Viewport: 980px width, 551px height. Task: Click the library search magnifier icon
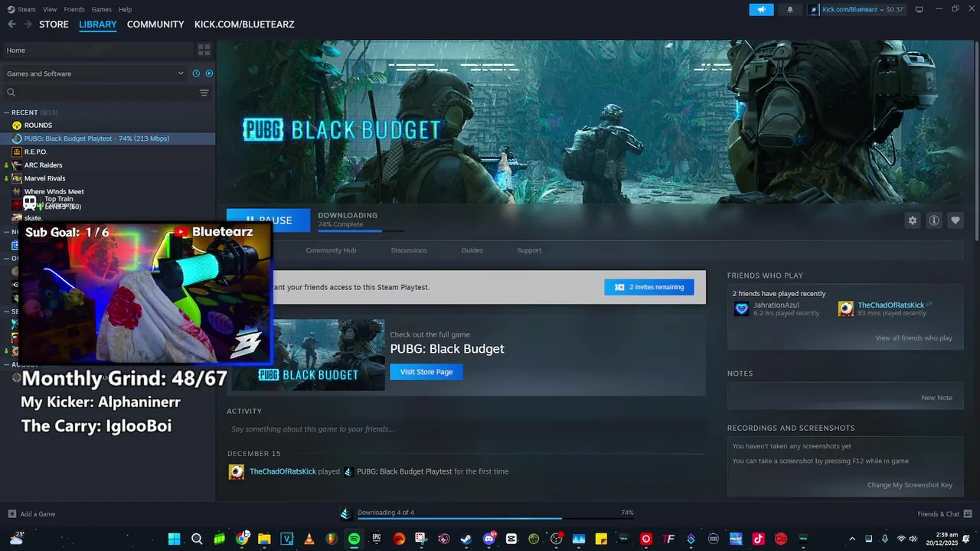tap(11, 93)
